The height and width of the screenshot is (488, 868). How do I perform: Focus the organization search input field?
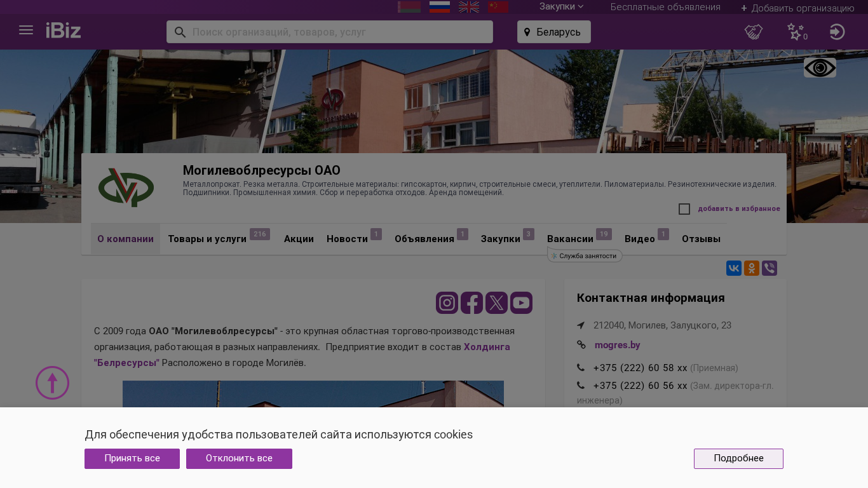(330, 32)
